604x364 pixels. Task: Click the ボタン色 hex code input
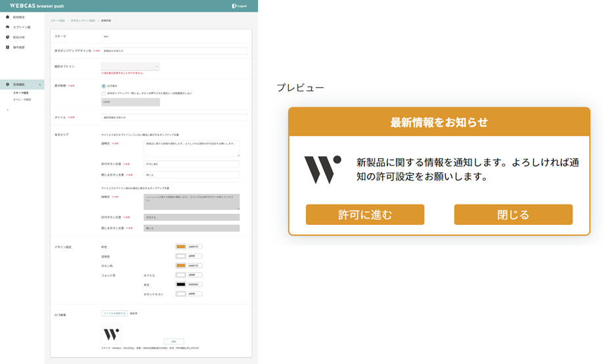[x=195, y=266]
